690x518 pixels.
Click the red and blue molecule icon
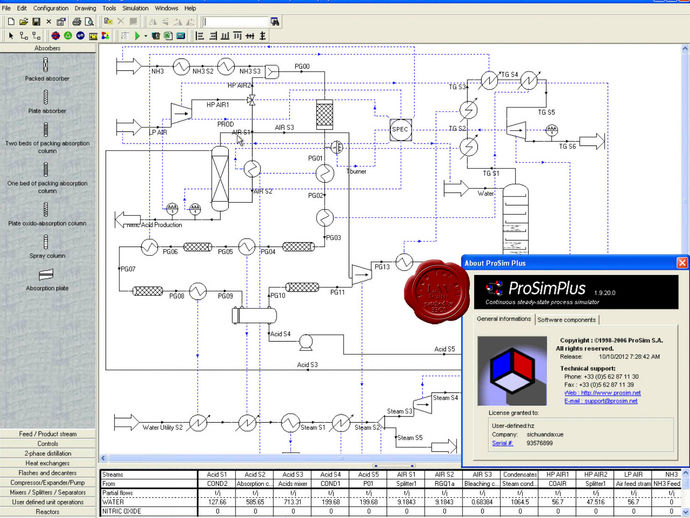point(55,36)
